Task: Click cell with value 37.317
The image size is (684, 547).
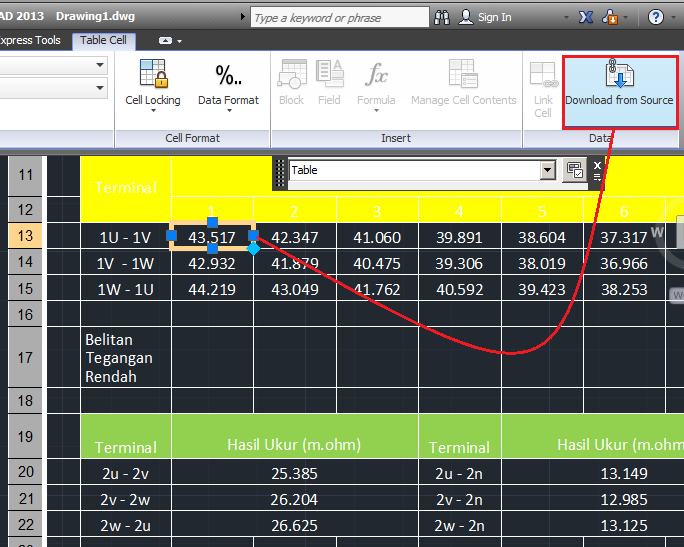Action: (624, 237)
